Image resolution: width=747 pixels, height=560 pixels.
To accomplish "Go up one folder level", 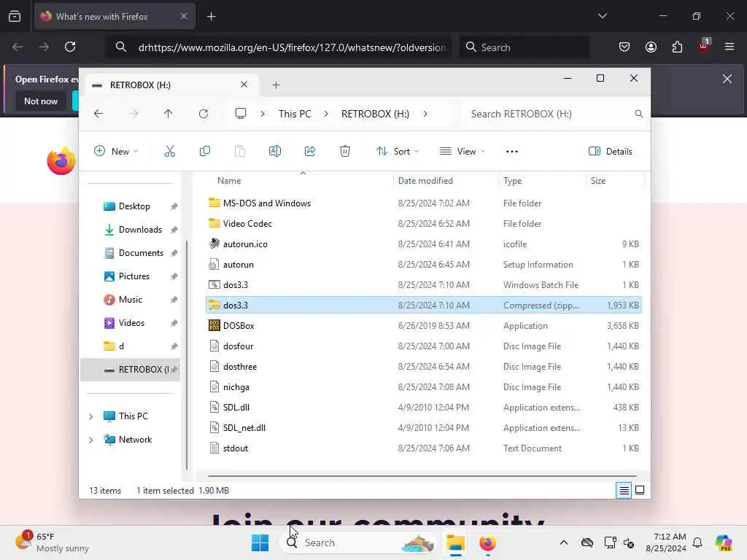I will [169, 114].
